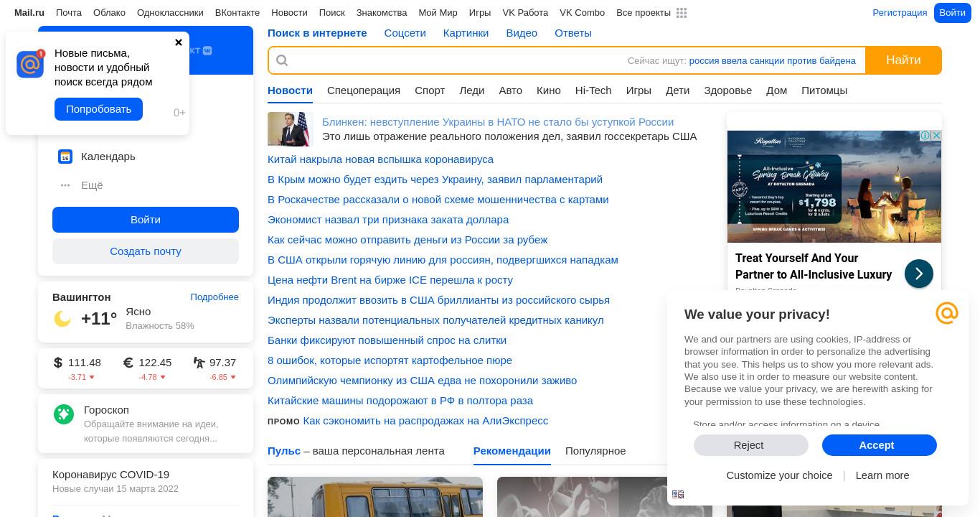This screenshot has height=517, width=980.
Task: Click the Calendar icon in sidebar
Action: [65, 157]
